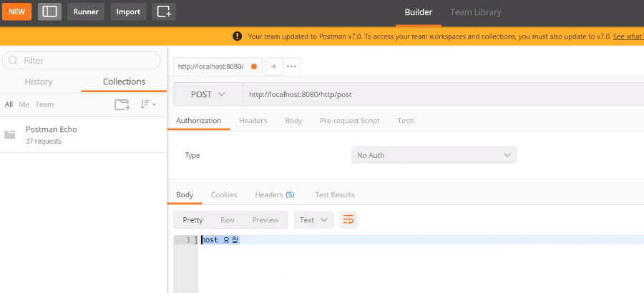Select the response Body tab
The image size is (644, 293).
tap(185, 195)
